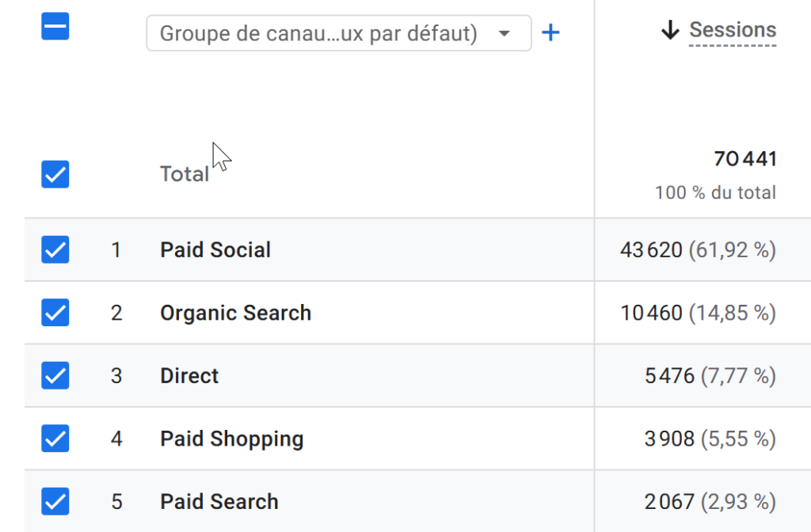Click the Paid Search channel label

tap(219, 500)
